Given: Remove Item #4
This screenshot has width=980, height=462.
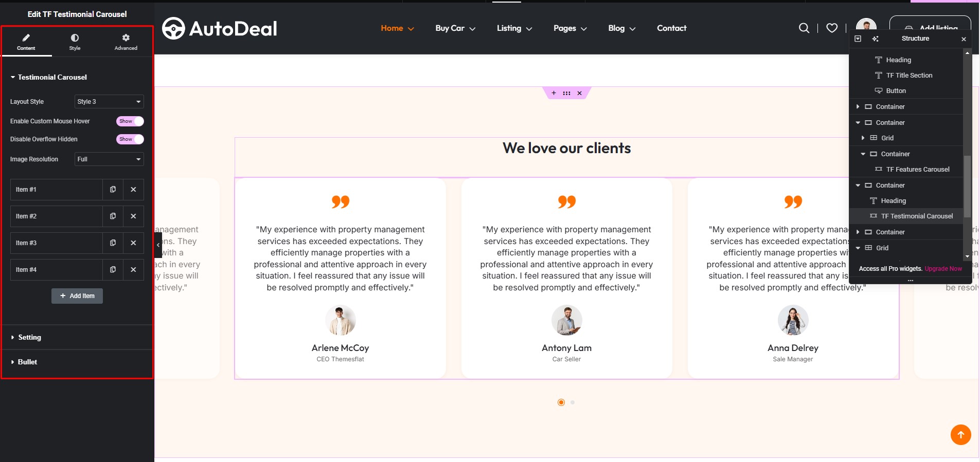Looking at the screenshot, I should click(133, 270).
